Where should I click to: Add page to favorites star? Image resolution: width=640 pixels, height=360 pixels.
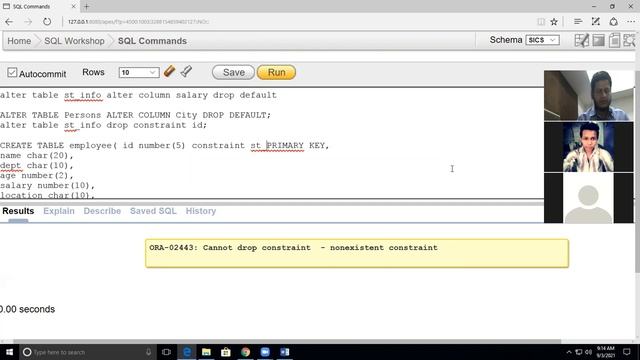(x=554, y=22)
